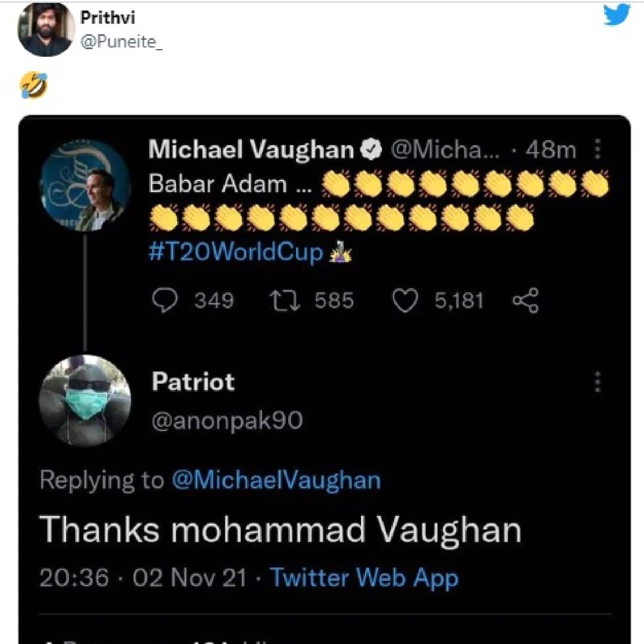Open three-dot menu on Patriot's reply
The height and width of the screenshot is (644, 644).
click(x=598, y=382)
